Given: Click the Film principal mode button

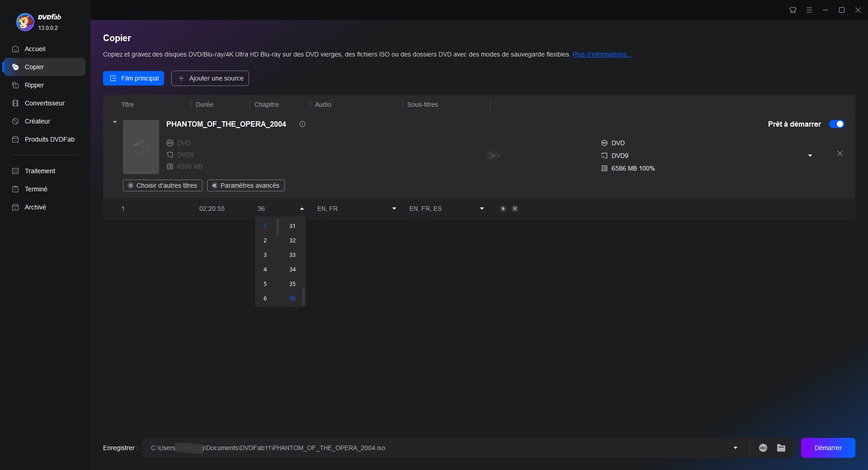Looking at the screenshot, I should [133, 78].
